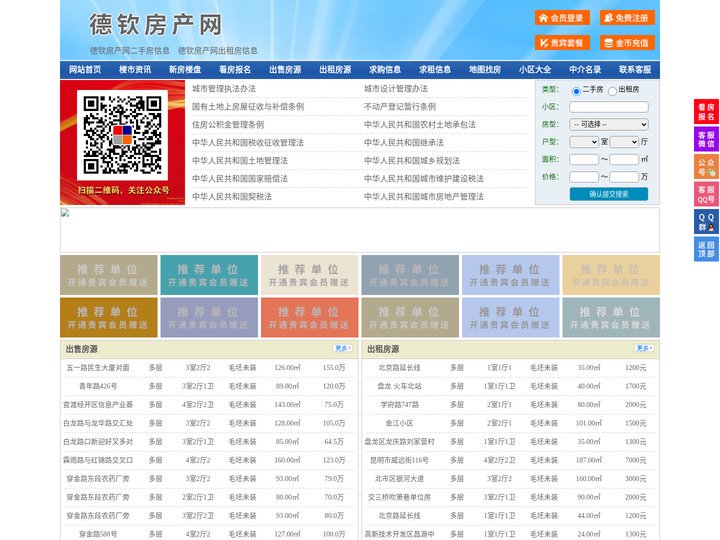This screenshot has width=720, height=540.
Task: Select the 二手房 radio button
Action: pos(576,91)
